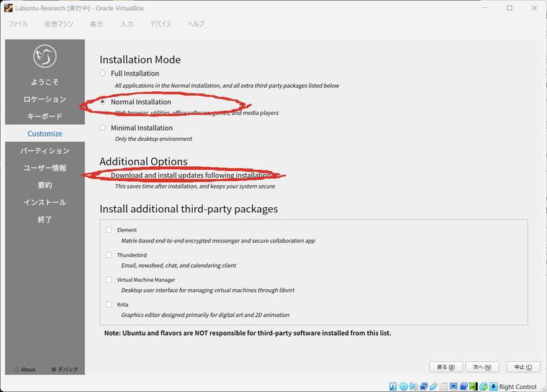This screenshot has height=392, width=547.
Task: Click the mouse integration status icon
Action: tap(484, 386)
